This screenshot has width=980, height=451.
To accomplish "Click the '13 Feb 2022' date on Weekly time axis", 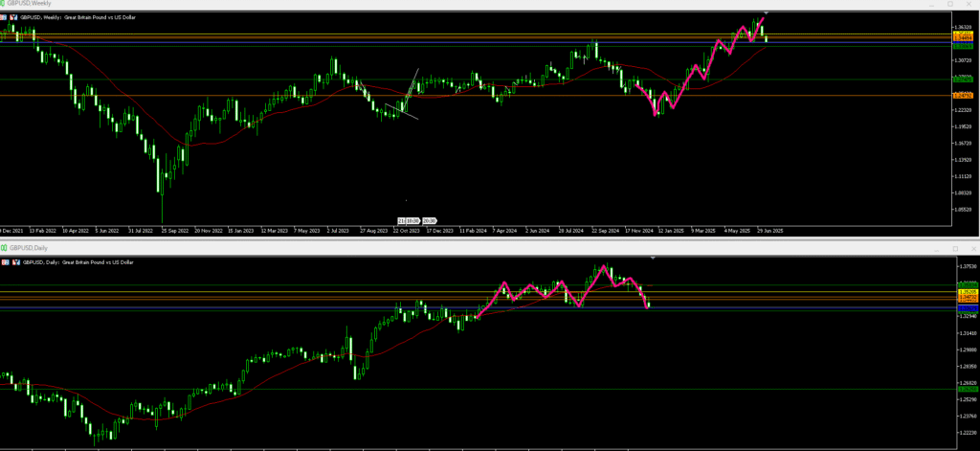I will tap(42, 231).
